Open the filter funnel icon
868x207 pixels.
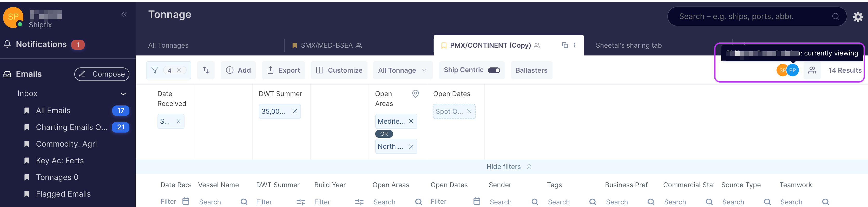click(x=155, y=70)
